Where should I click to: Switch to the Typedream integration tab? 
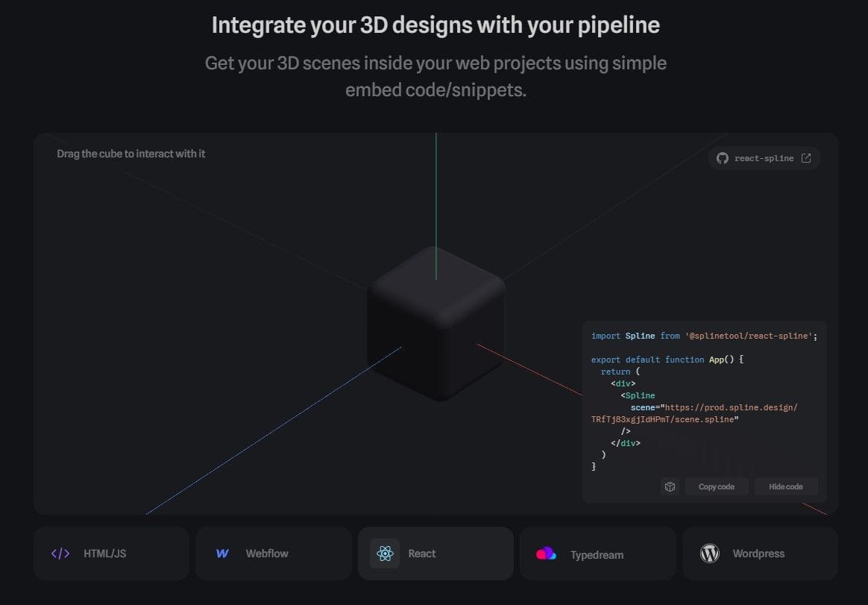[597, 554]
